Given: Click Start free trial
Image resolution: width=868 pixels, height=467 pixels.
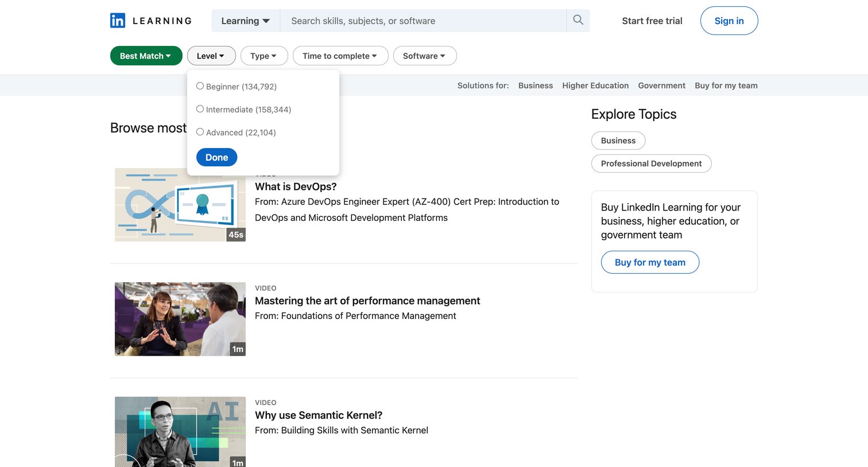Looking at the screenshot, I should [652, 21].
